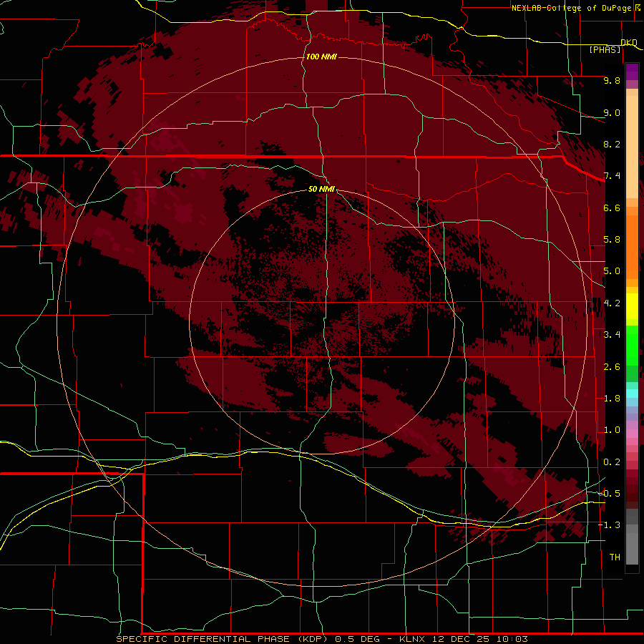Screen dimensions: 644x644
Task: Select the 9.8 legend value
Action: click(612, 80)
